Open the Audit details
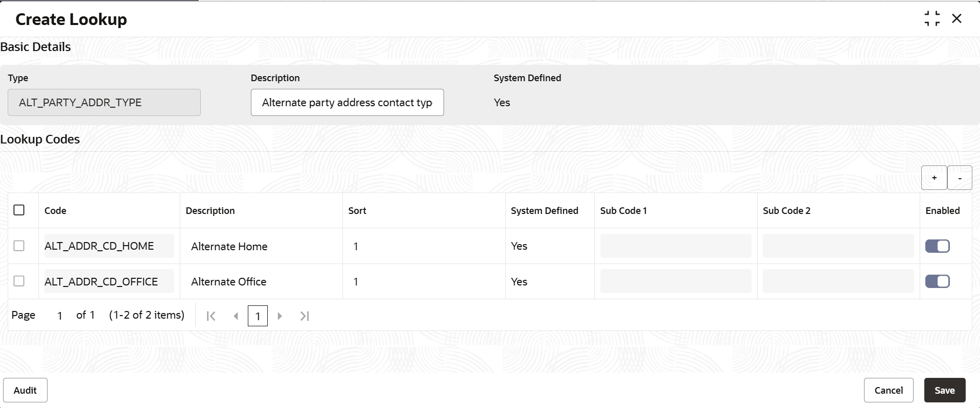This screenshot has height=408, width=980. click(x=25, y=390)
